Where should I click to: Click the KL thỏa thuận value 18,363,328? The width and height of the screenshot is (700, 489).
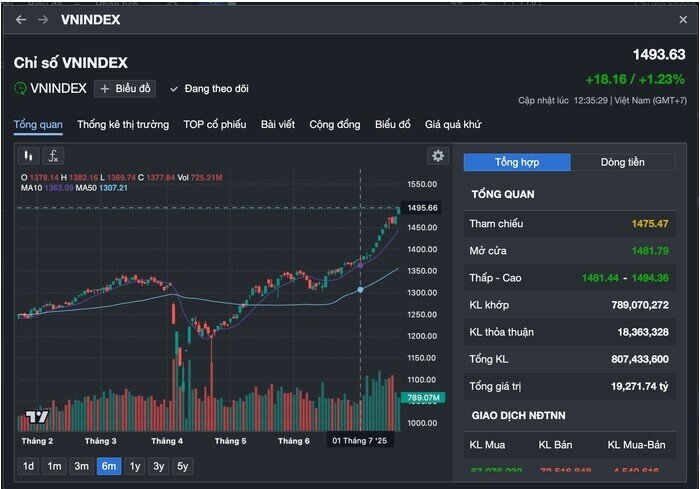coord(643,332)
